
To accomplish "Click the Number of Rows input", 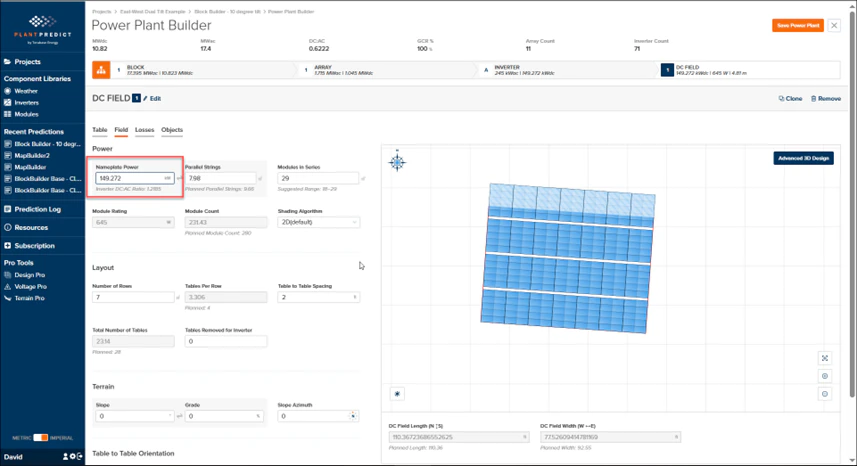I will point(133,297).
